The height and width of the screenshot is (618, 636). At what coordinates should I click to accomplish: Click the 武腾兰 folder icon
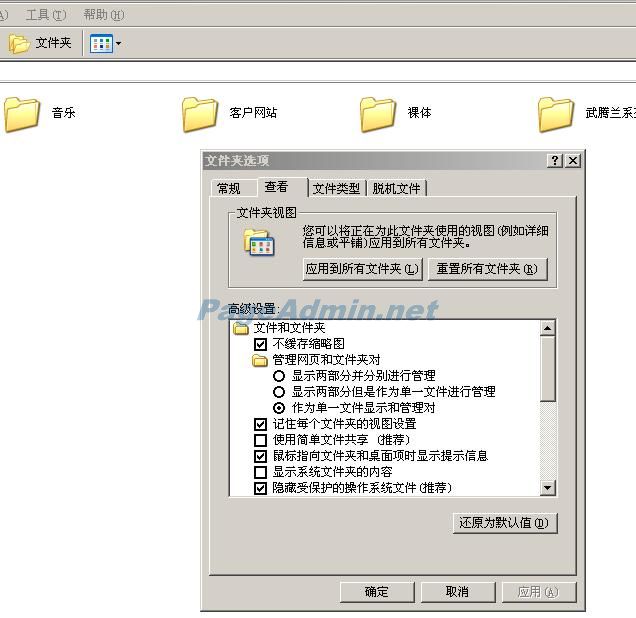click(556, 114)
